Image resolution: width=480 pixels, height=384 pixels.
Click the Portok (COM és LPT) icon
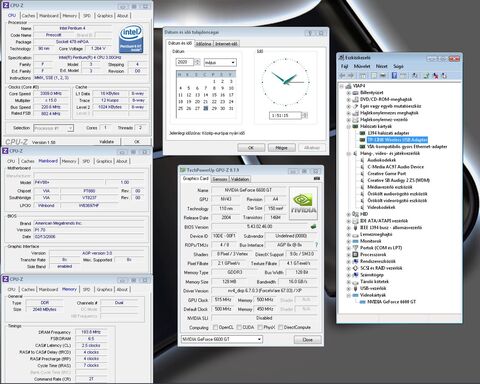[355, 248]
